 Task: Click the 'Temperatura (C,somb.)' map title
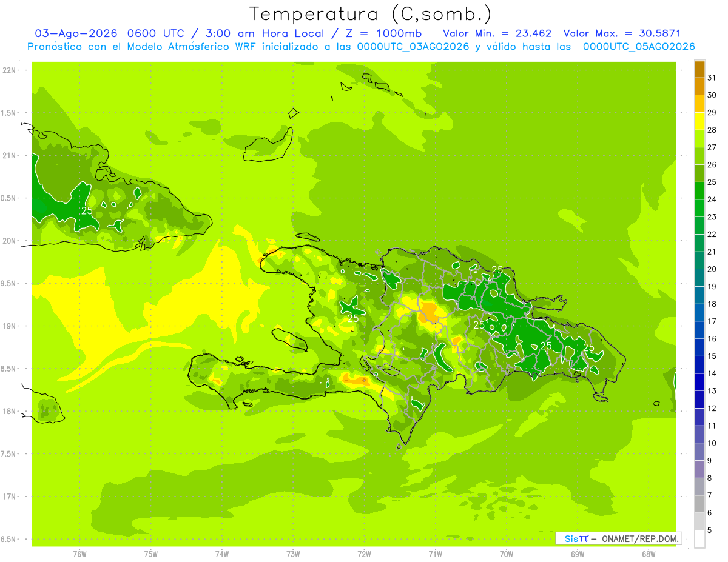point(370,14)
